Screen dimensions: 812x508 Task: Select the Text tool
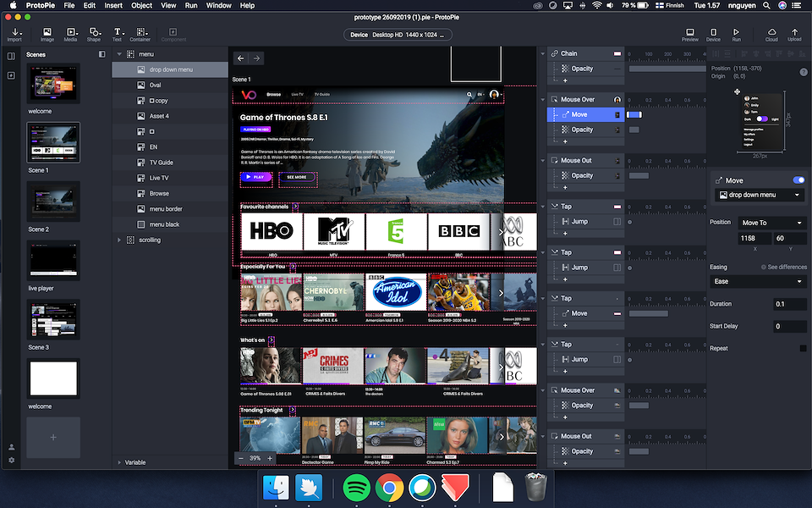pyautogui.click(x=117, y=34)
